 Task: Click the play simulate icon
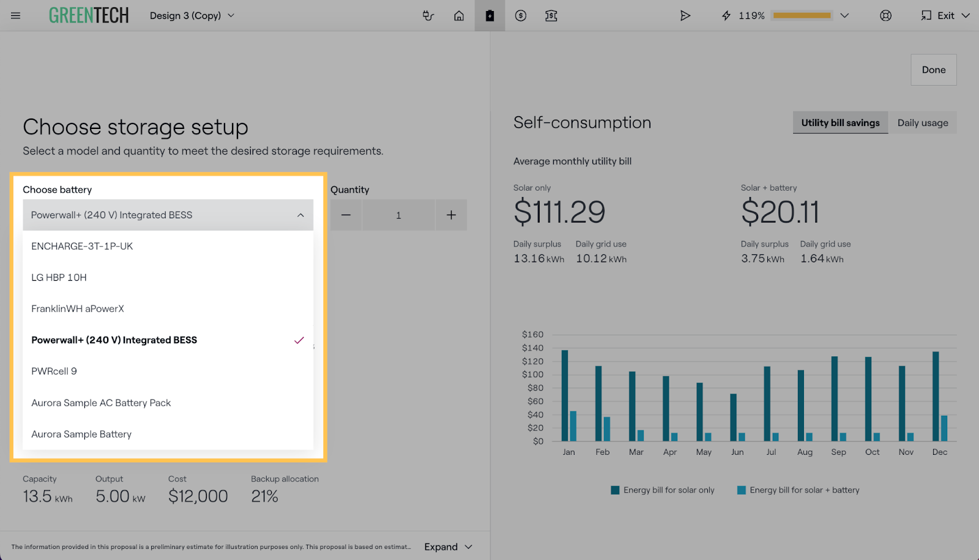(685, 15)
